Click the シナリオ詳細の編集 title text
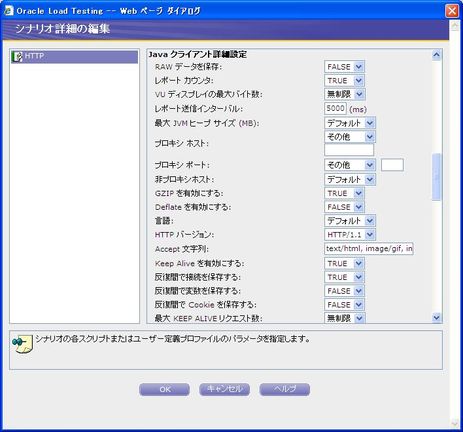 click(62, 29)
